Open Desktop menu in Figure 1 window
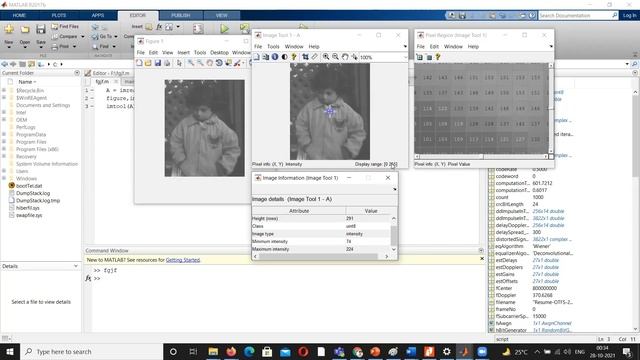640x360 pixels. pyautogui.click(x=219, y=53)
